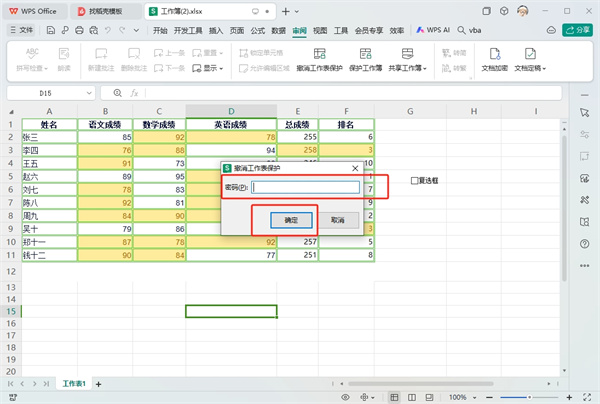This screenshot has height=404, width=600.
Task: Click 取消 to cancel the dialog
Action: point(338,219)
